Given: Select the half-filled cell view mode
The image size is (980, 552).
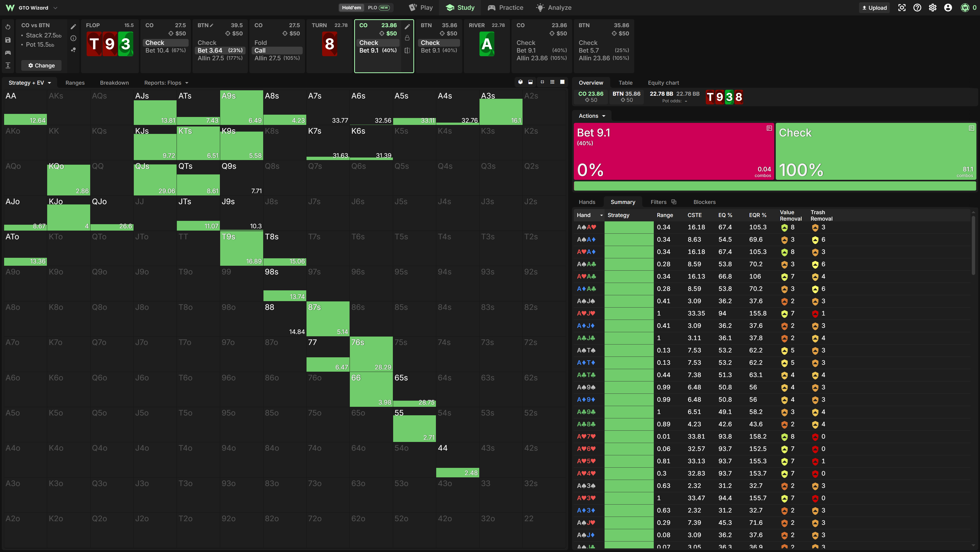Looking at the screenshot, I should coord(530,82).
